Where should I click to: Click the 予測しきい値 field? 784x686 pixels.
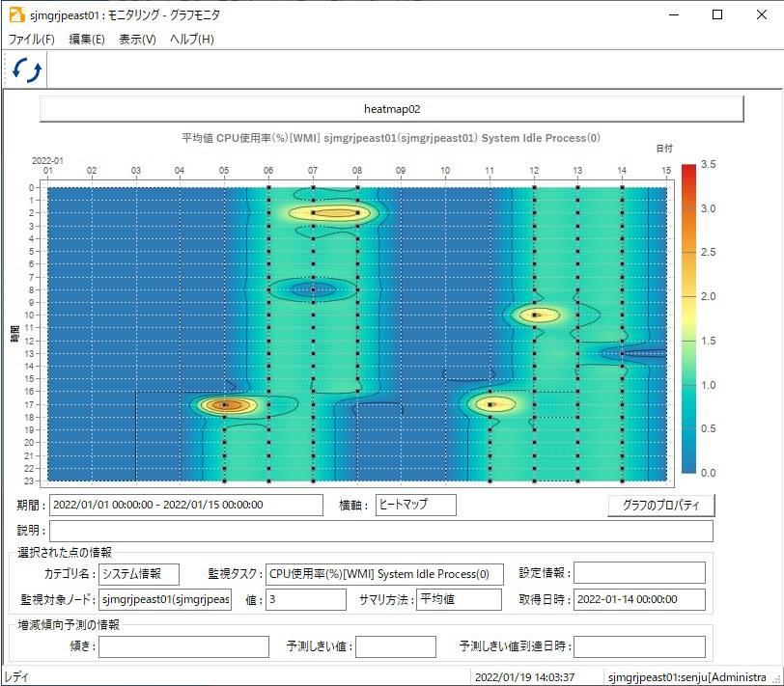point(396,646)
